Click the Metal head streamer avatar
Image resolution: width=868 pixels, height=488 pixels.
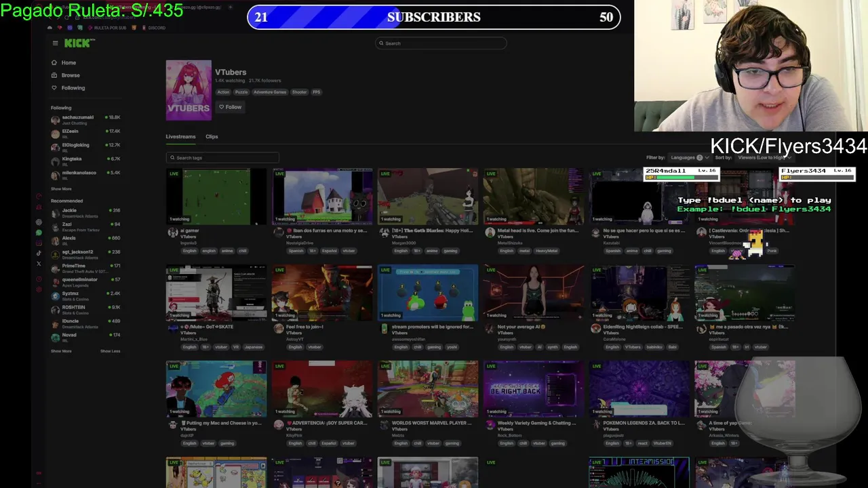(x=490, y=232)
